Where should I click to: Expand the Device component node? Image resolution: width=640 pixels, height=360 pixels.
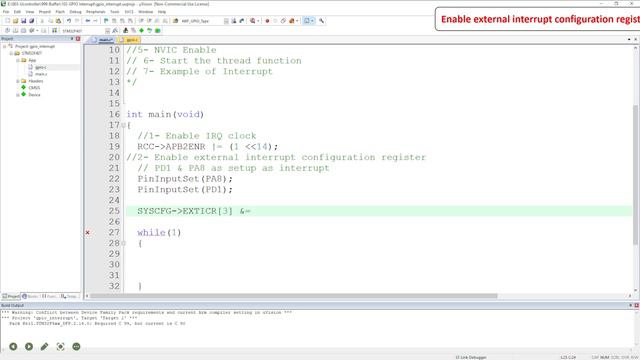click(18, 95)
